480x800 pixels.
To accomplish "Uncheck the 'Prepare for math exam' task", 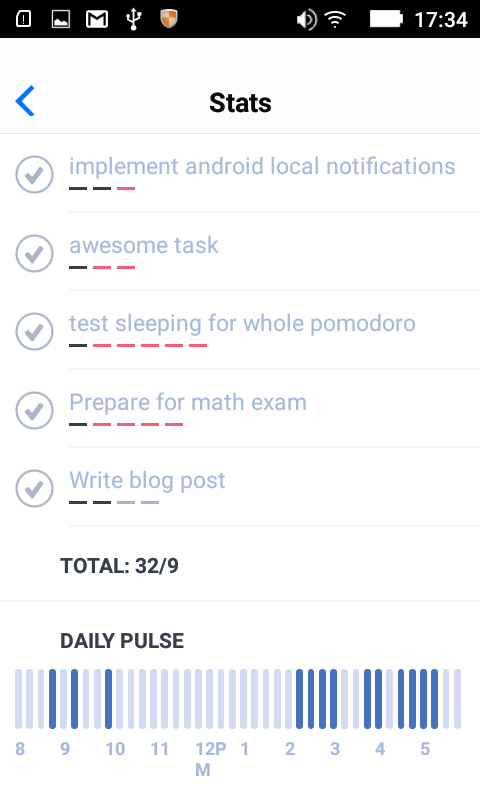I will click(x=34, y=410).
